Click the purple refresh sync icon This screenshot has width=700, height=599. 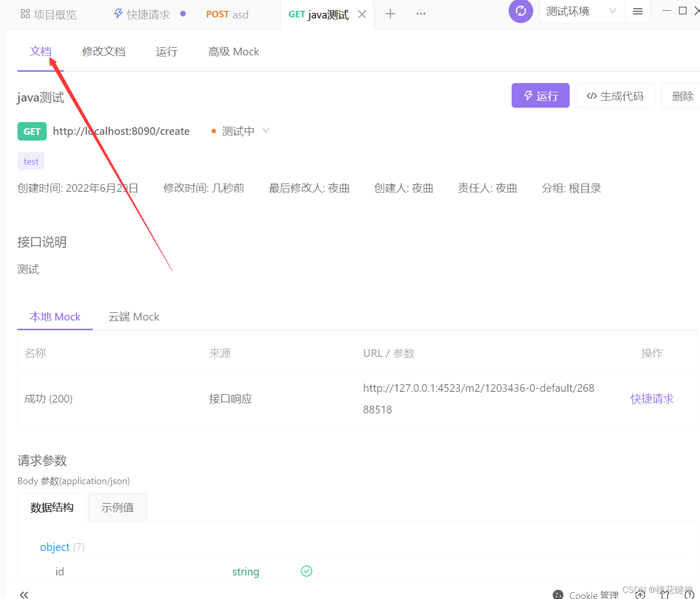520,11
